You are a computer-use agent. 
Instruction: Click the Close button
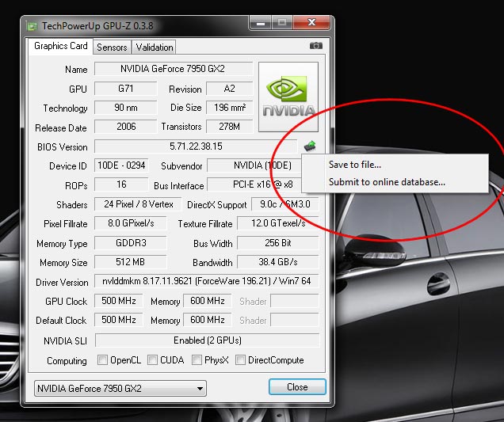pyautogui.click(x=297, y=387)
